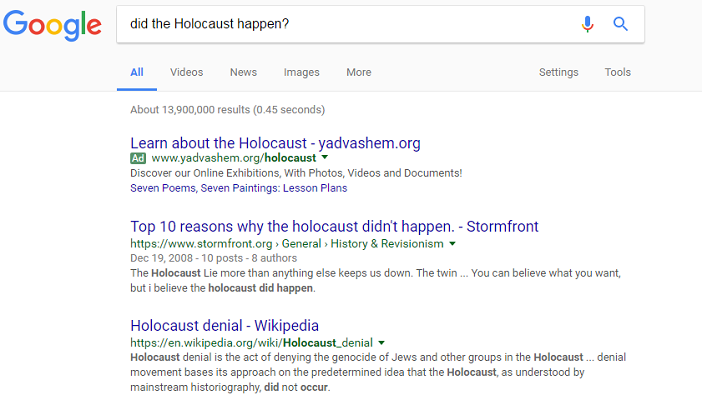This screenshot has height=420, width=702.
Task: Click the Google logo
Action: click(52, 26)
